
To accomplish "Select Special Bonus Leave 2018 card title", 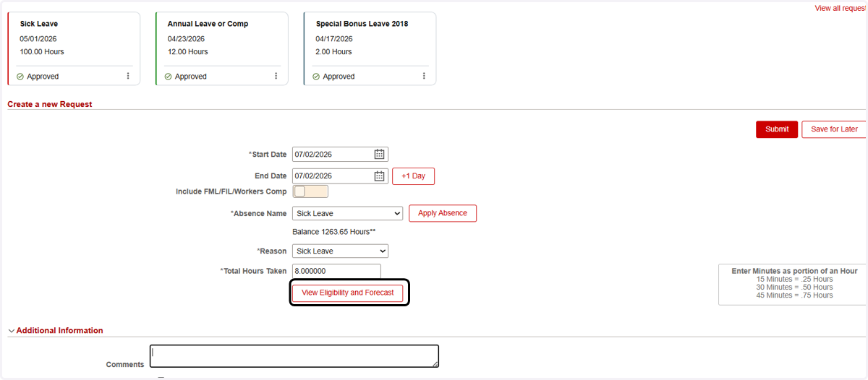I will 362,24.
